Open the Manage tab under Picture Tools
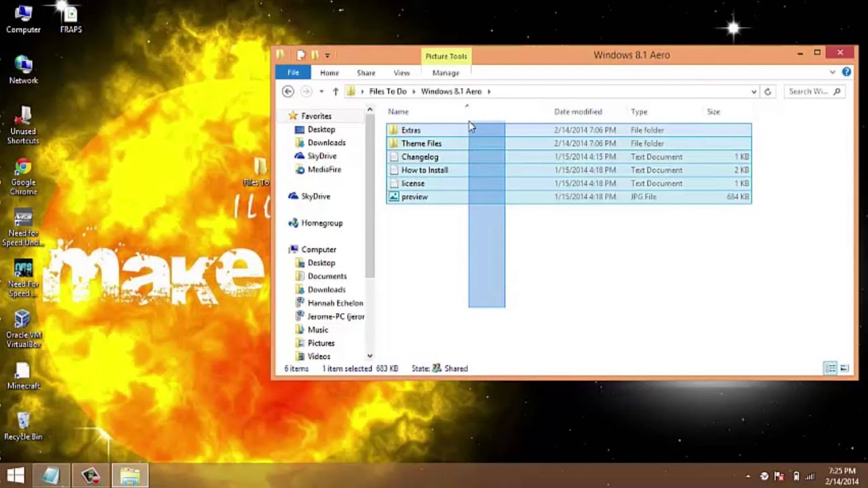Image resolution: width=868 pixels, height=488 pixels. coord(446,73)
